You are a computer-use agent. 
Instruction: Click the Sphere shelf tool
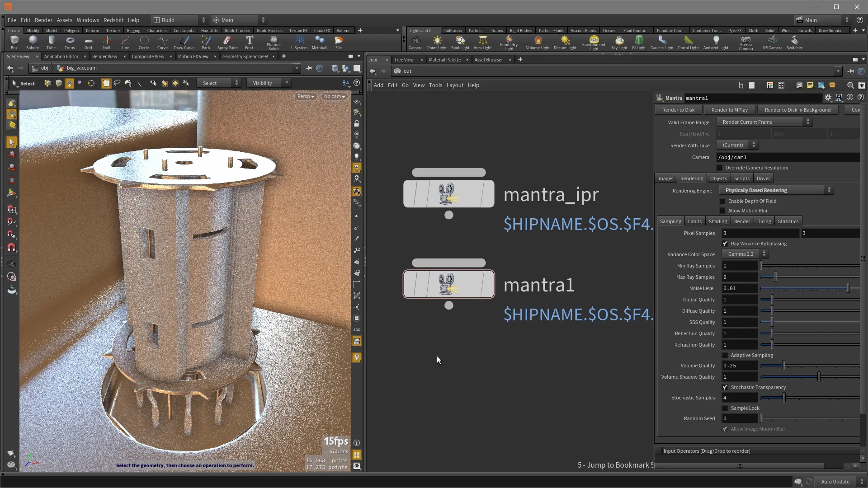[x=33, y=42]
